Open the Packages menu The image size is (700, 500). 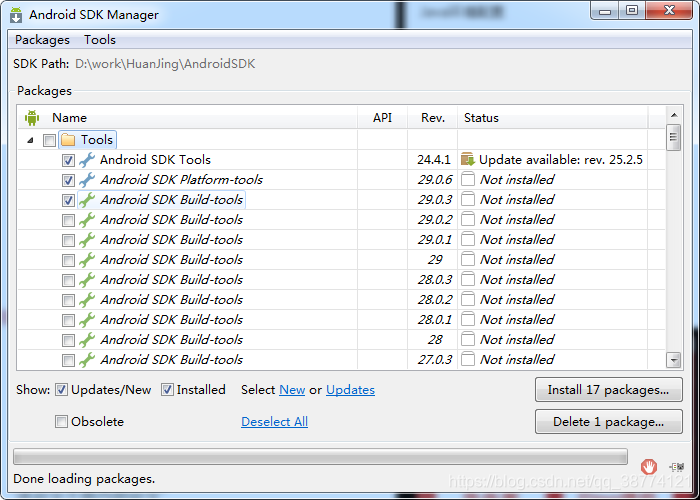pyautogui.click(x=42, y=40)
